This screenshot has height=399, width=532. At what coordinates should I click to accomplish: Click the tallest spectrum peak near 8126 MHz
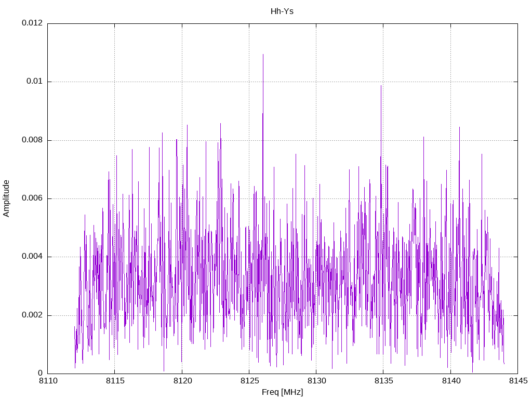coord(263,55)
